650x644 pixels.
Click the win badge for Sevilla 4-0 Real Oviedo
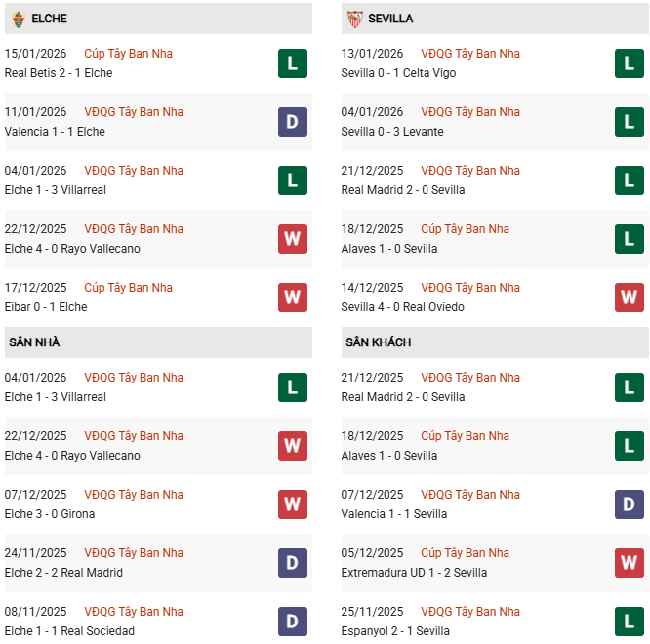click(x=630, y=298)
